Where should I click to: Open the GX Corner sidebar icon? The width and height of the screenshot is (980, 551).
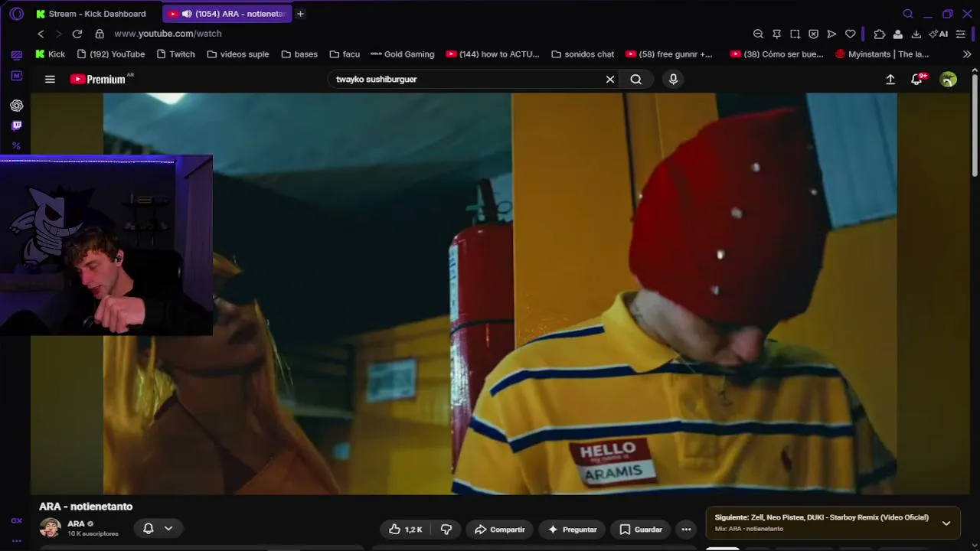[x=17, y=55]
